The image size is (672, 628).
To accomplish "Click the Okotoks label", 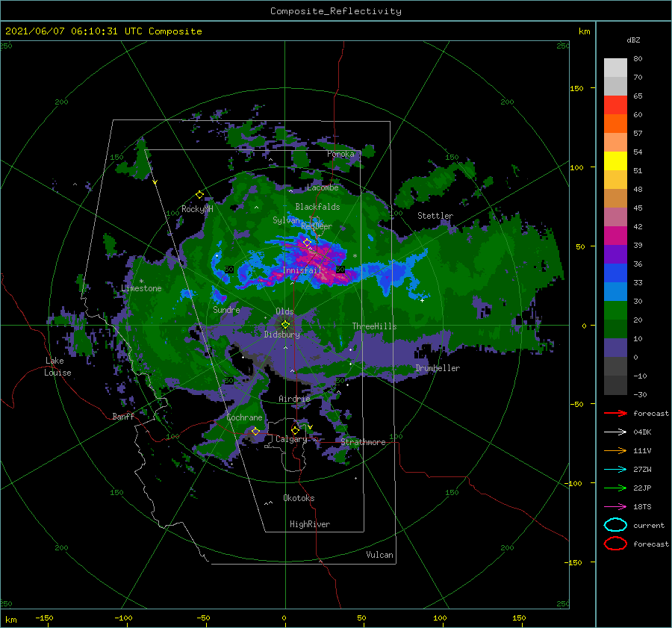I will coord(299,498).
